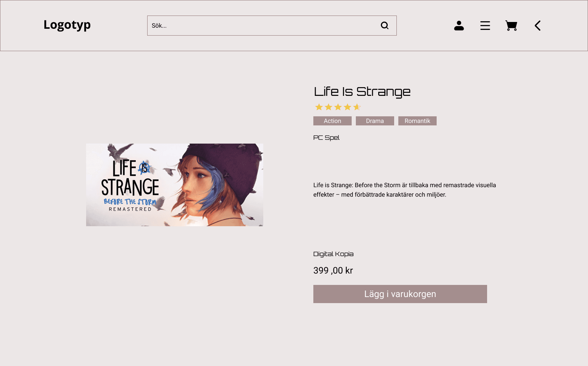Open the Life Is Strange cover image
Viewport: 588px width, 366px height.
click(175, 185)
